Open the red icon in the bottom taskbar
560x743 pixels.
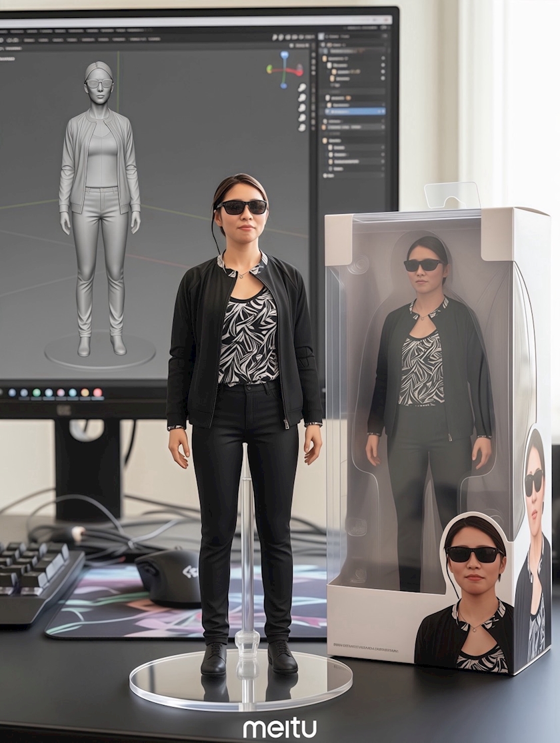pyautogui.click(x=97, y=392)
